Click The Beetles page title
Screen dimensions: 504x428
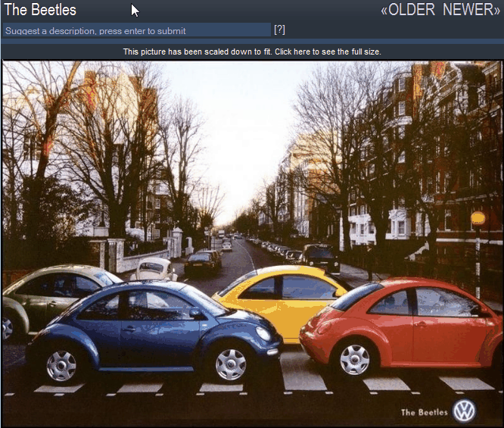[x=41, y=10]
